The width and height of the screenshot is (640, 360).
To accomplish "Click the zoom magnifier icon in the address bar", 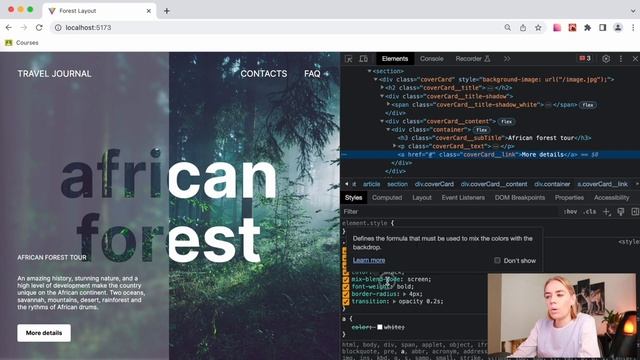I will (x=507, y=27).
